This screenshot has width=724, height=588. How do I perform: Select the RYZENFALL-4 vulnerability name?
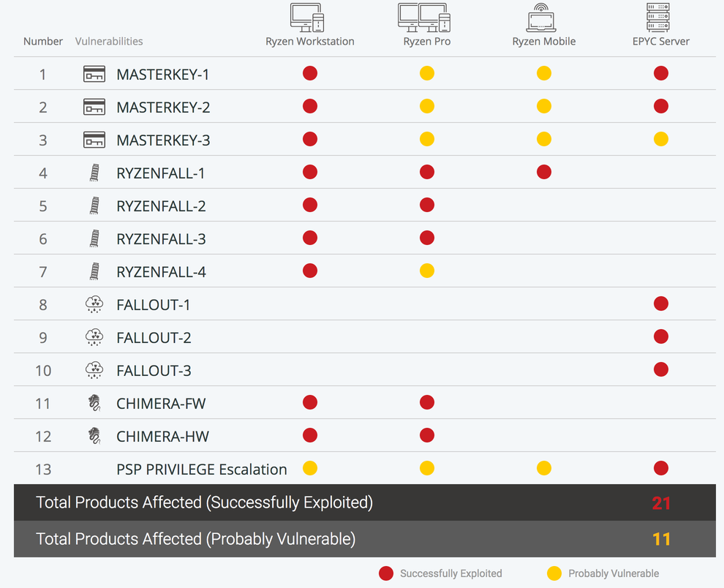click(161, 272)
